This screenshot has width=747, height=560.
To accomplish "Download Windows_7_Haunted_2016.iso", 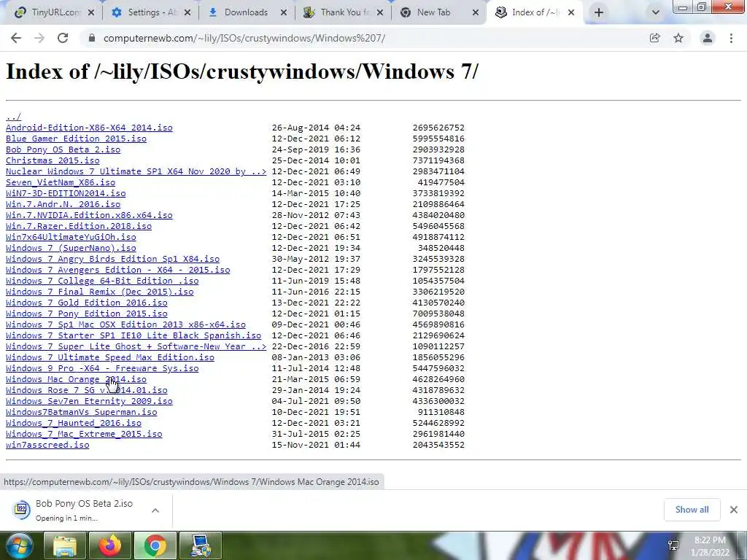I will pyautogui.click(x=74, y=424).
